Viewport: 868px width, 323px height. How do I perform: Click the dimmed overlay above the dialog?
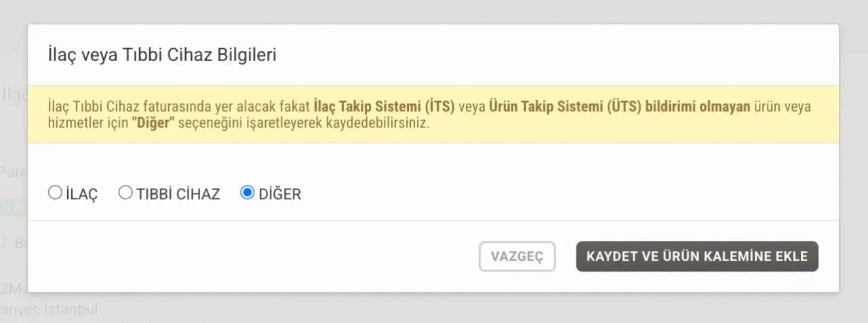pos(434,12)
